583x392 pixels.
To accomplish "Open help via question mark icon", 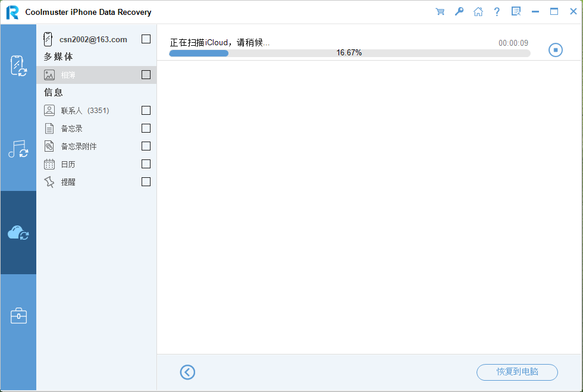I will pos(497,11).
